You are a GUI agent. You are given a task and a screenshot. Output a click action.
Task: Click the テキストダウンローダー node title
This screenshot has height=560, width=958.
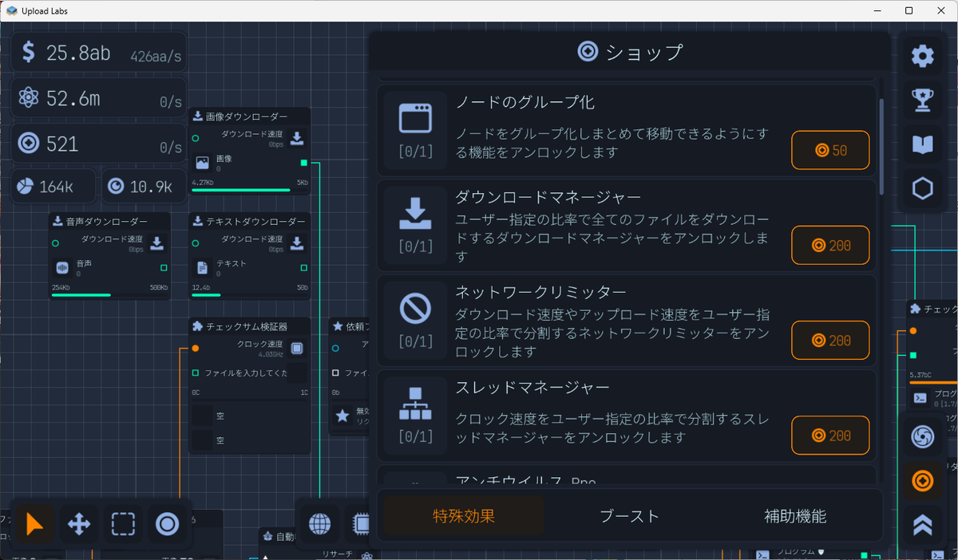click(255, 221)
